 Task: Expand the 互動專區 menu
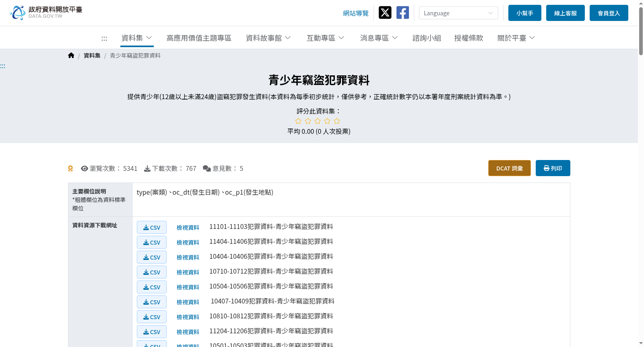click(325, 38)
